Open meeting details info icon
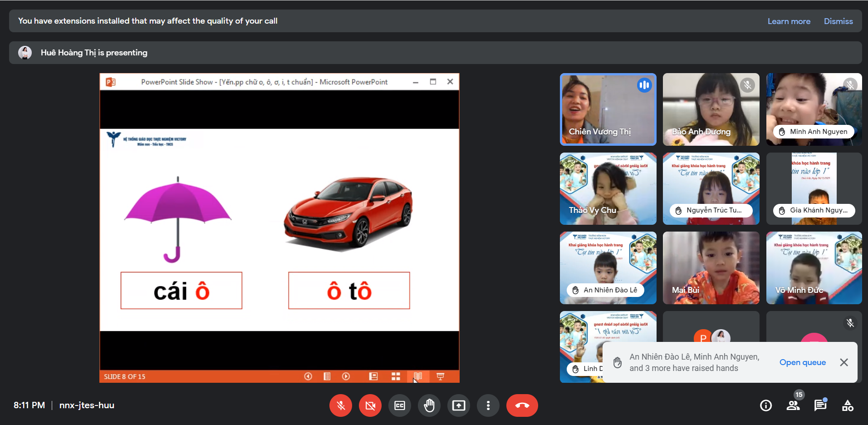The height and width of the screenshot is (425, 868). tap(766, 405)
